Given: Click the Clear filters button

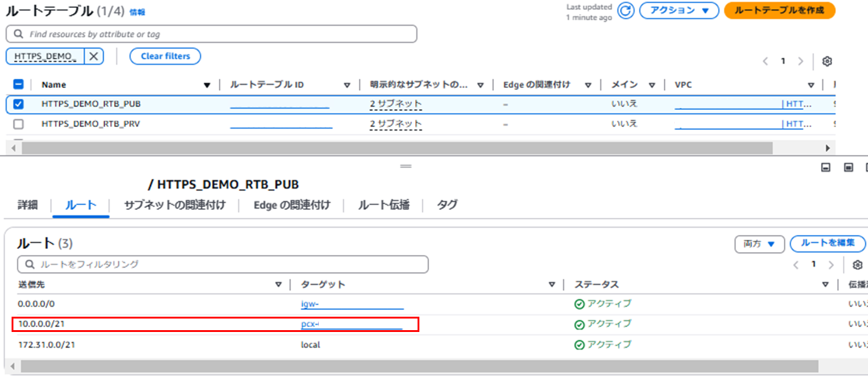Looking at the screenshot, I should click(x=165, y=56).
